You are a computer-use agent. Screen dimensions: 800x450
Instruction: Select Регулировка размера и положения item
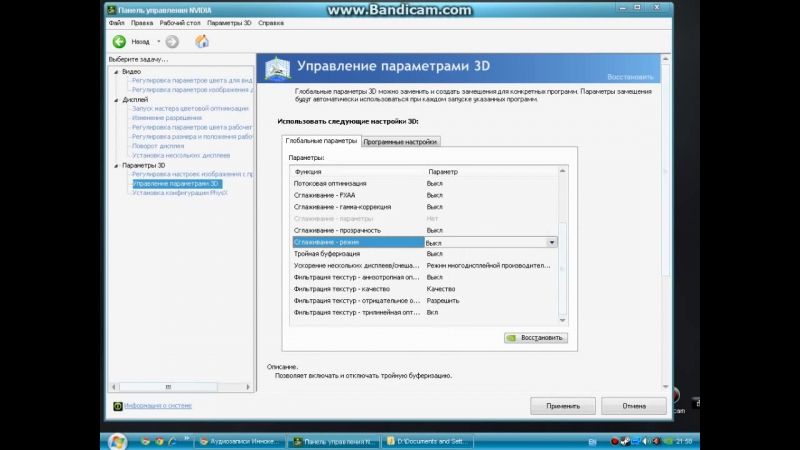(x=192, y=137)
